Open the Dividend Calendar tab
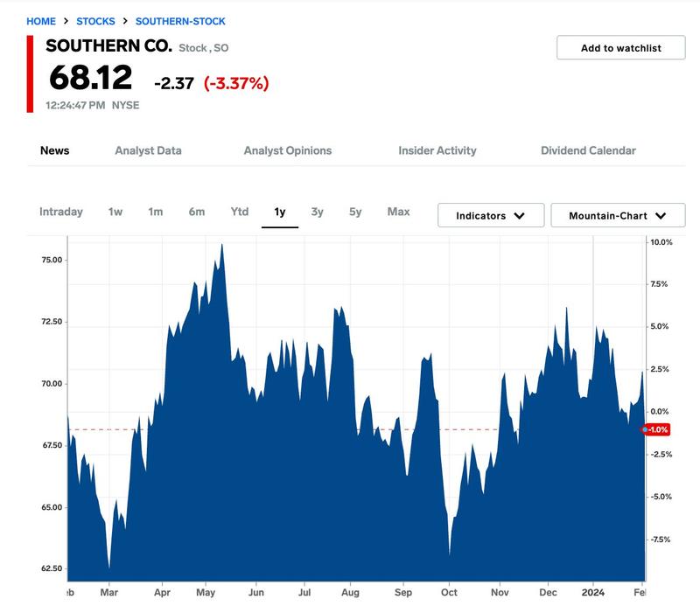Screen dimensions: 700x613 (588, 150)
